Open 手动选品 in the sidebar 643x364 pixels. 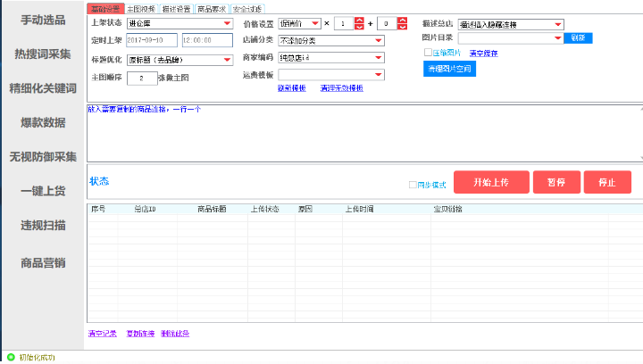[x=42, y=20]
